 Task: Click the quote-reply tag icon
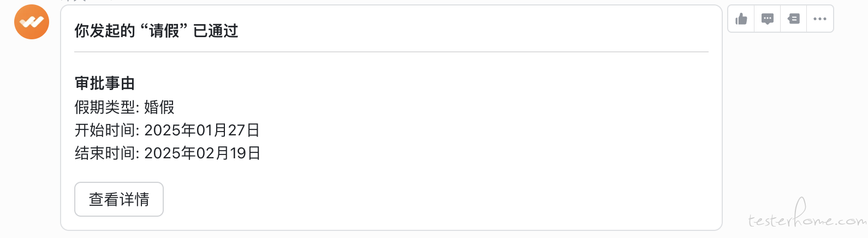pos(794,19)
